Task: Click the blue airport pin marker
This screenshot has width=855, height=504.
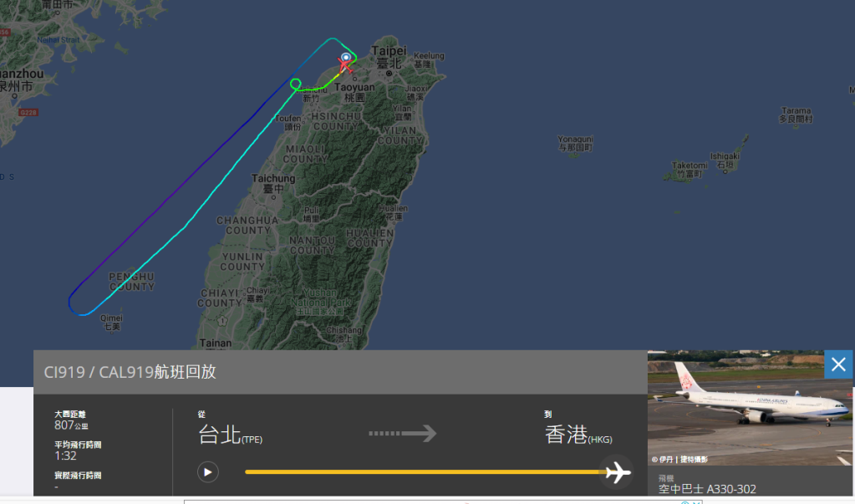Action: pyautogui.click(x=346, y=57)
